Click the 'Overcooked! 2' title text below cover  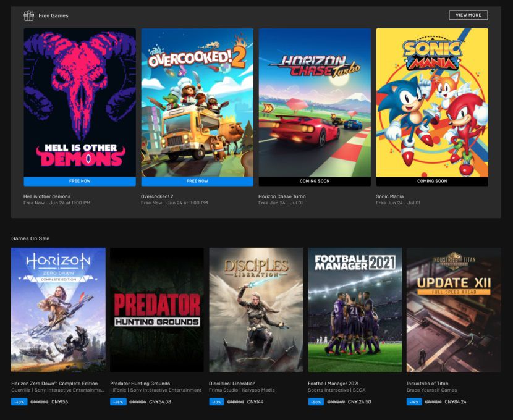[x=157, y=196]
